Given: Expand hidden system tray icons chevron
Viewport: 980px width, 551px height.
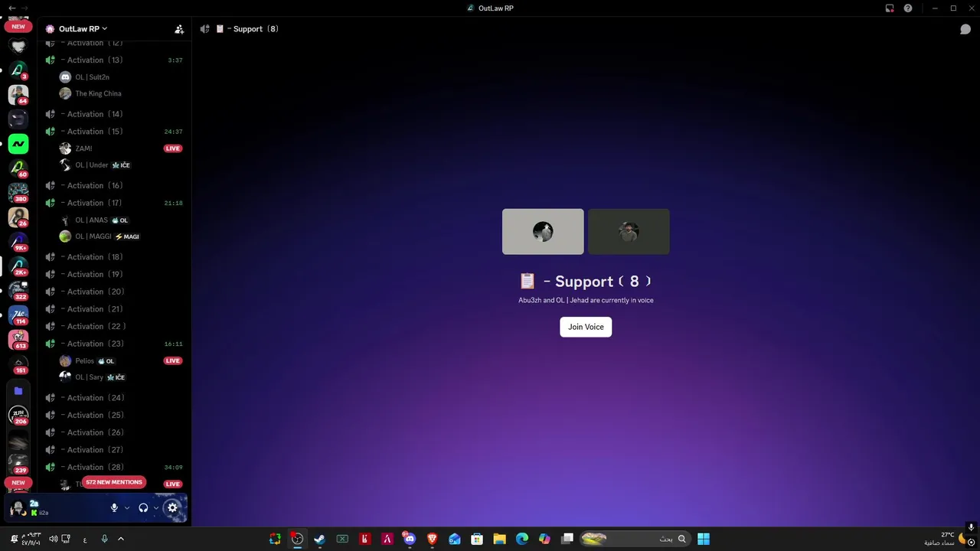Looking at the screenshot, I should [121, 539].
